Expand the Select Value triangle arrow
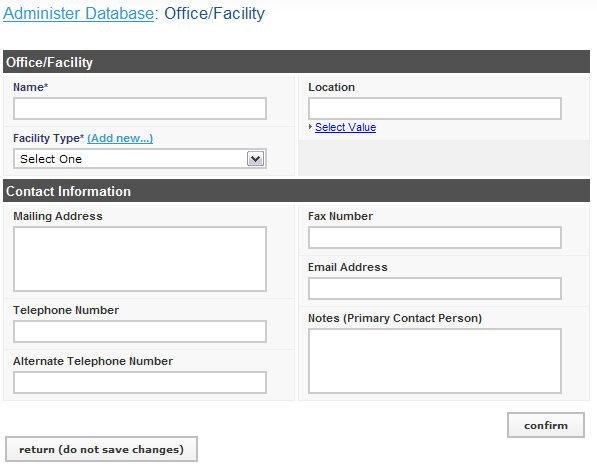Image resolution: width=597 pixels, height=470 pixels. coord(310,126)
